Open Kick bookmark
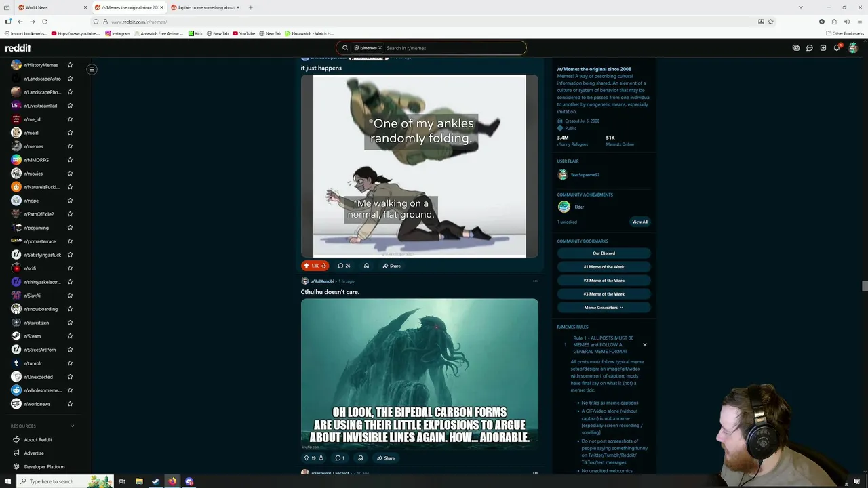 (x=195, y=33)
